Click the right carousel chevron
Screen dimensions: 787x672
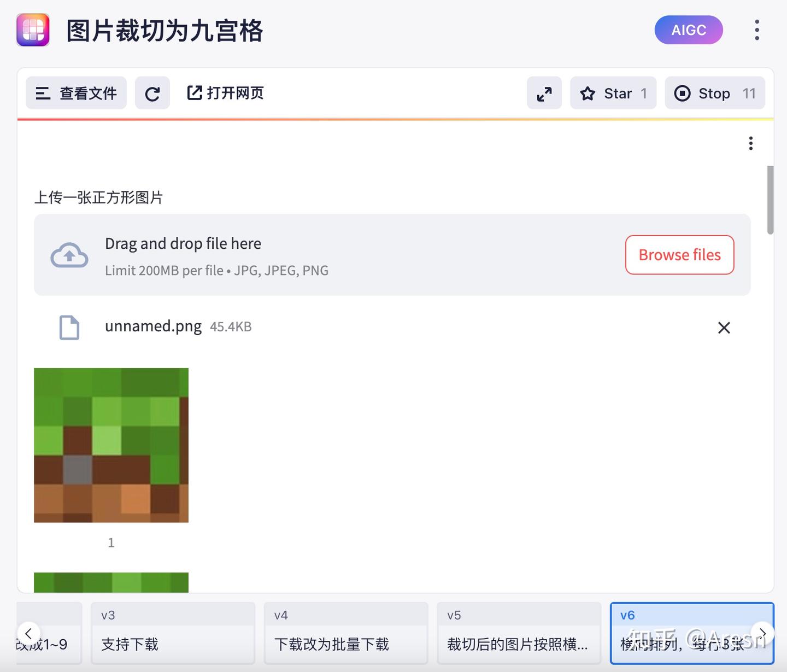(763, 633)
